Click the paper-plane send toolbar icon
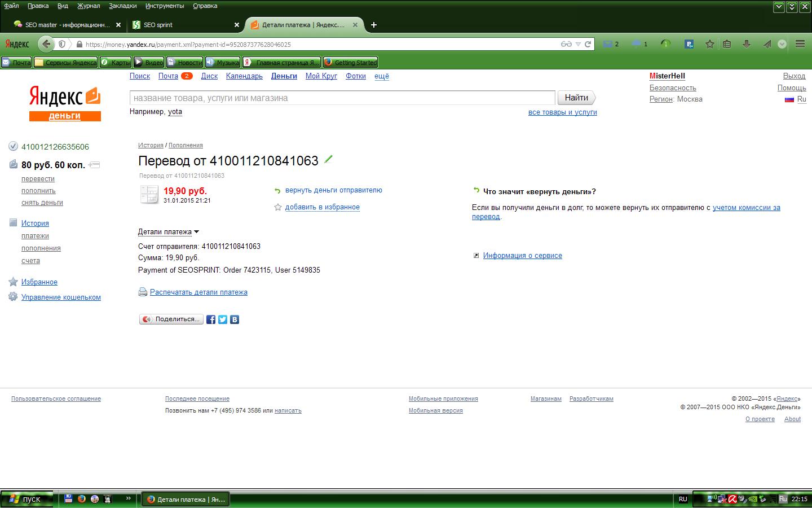Viewport: 812px width, 508px height. [767, 44]
